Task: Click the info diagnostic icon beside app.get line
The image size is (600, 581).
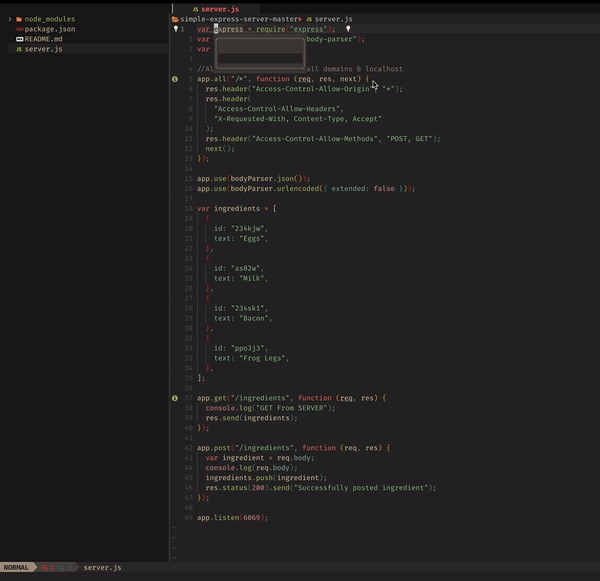Action: (x=175, y=398)
